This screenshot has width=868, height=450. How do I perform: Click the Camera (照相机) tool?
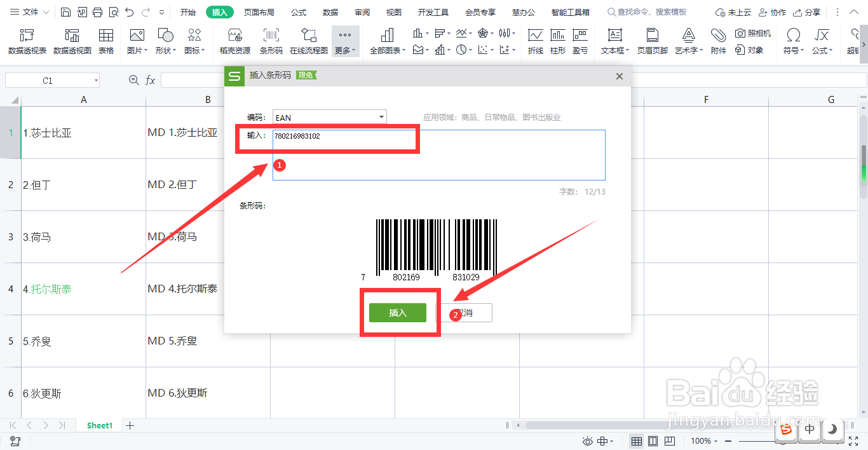[753, 33]
